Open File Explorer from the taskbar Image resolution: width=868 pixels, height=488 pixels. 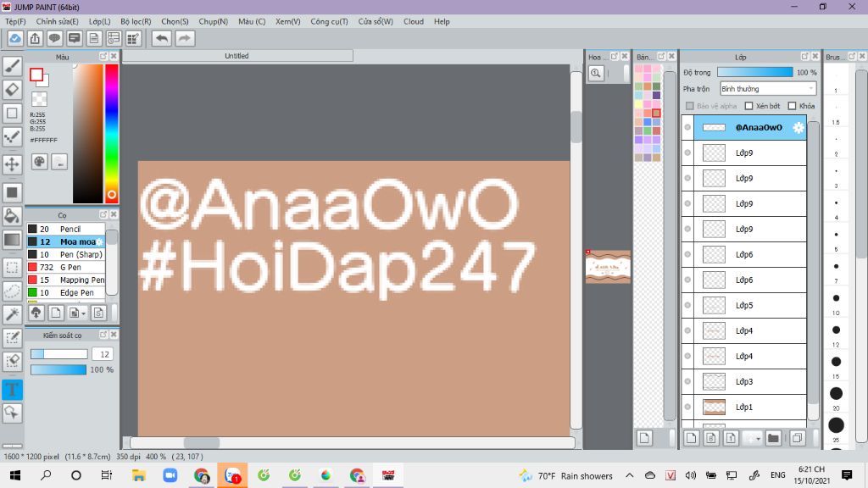(x=138, y=475)
